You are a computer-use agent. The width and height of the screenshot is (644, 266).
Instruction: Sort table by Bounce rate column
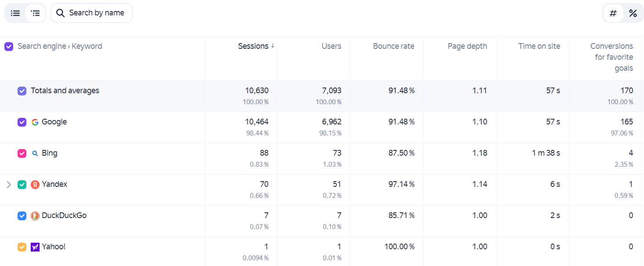tap(394, 46)
